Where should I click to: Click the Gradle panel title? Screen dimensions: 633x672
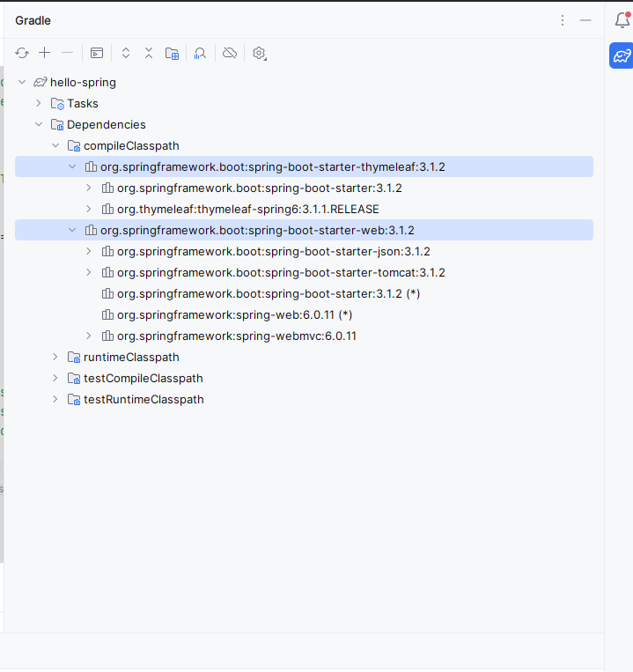(33, 20)
